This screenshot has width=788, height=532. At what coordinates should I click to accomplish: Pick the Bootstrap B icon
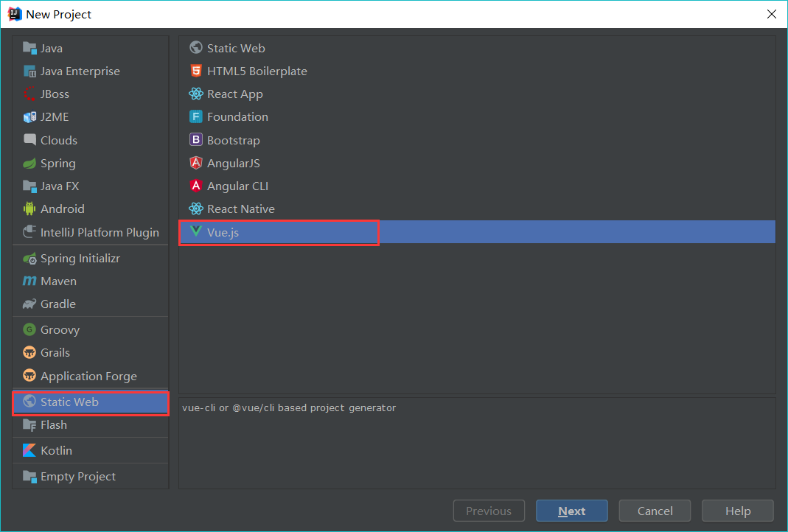pos(196,140)
